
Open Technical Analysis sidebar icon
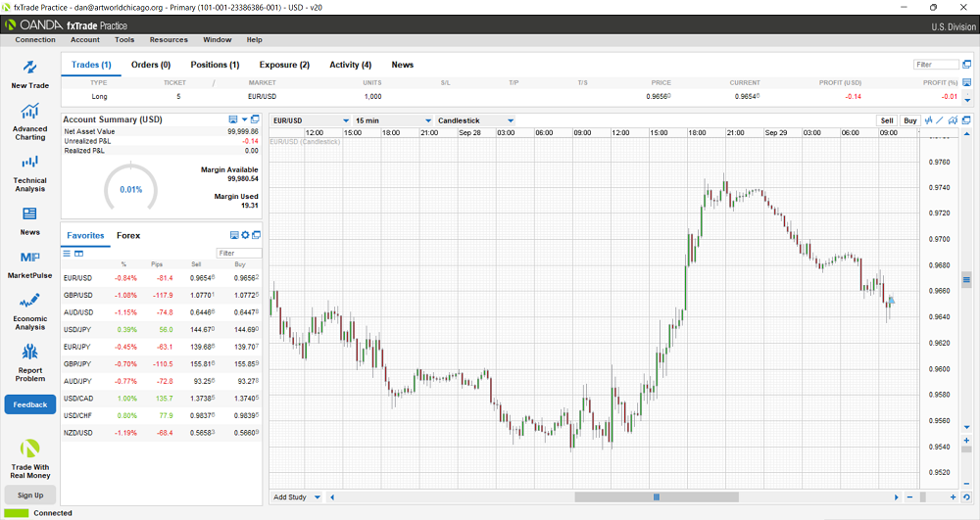(x=30, y=163)
